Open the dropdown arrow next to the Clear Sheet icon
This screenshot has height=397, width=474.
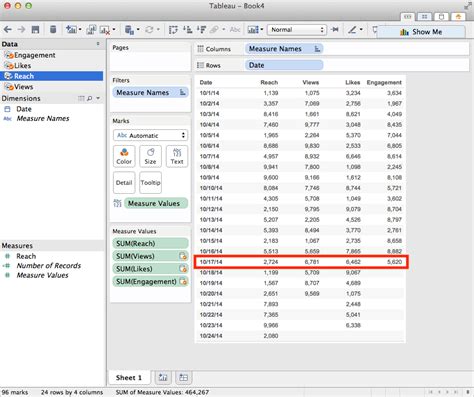pos(114,30)
